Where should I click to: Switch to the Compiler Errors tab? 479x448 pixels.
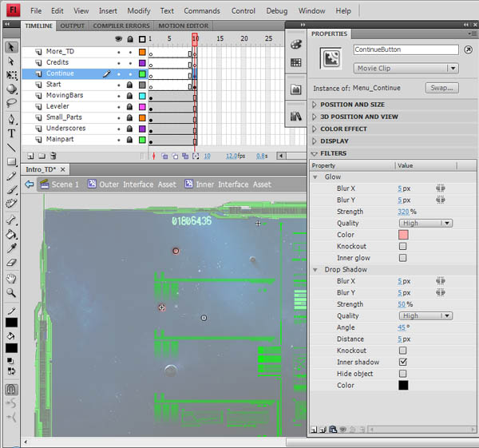pos(121,26)
